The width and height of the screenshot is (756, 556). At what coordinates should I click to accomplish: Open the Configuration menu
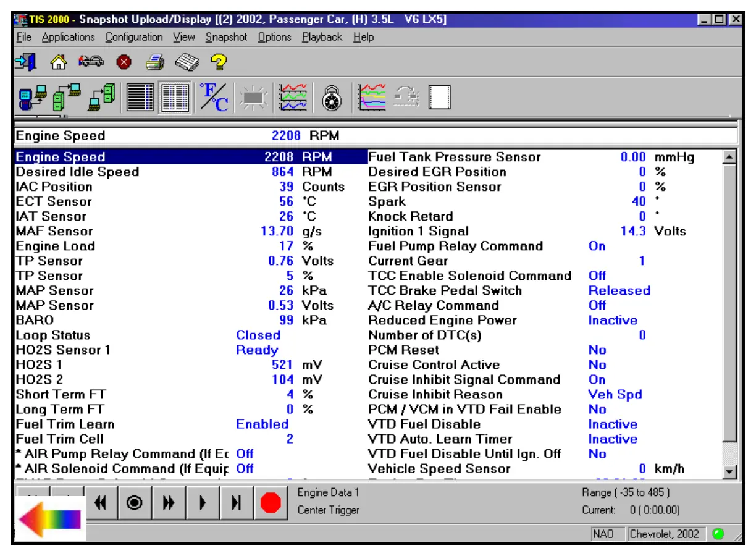134,37
